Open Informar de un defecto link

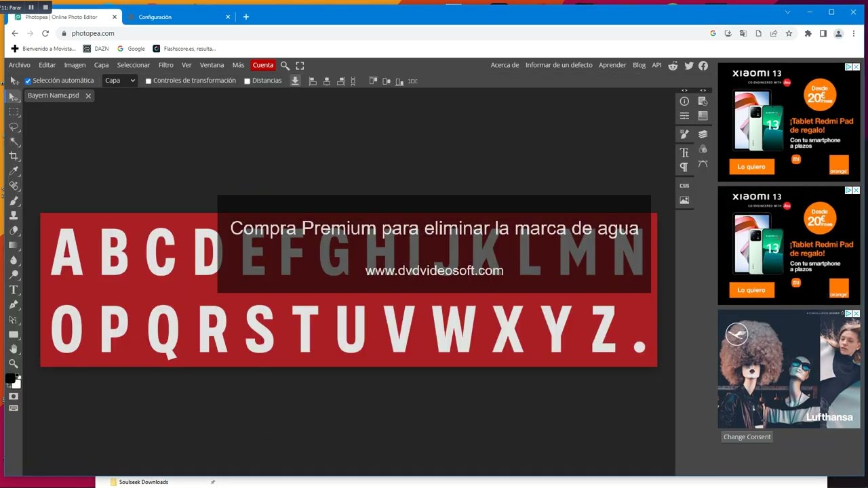click(x=559, y=65)
